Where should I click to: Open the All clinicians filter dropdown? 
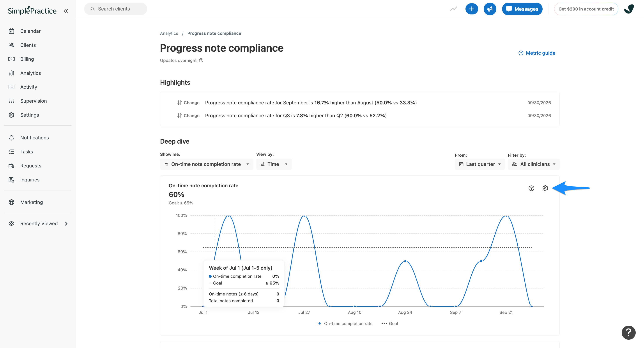[x=534, y=164]
